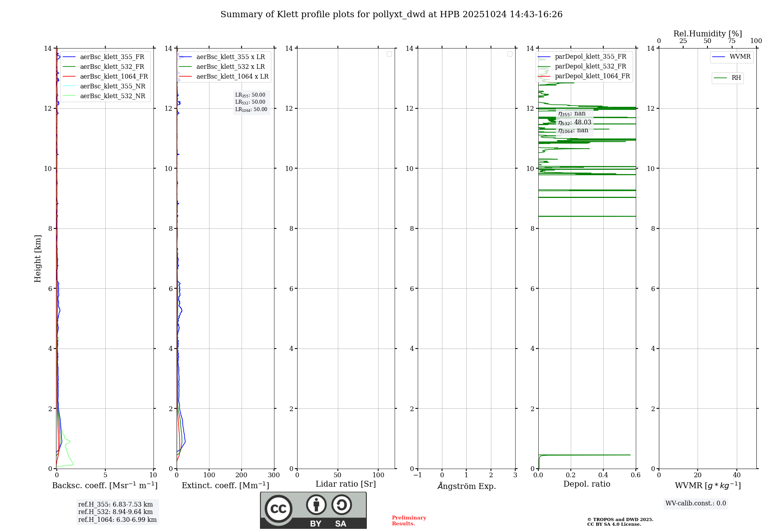Click the Rel.Humidity top axis label

tap(707, 34)
